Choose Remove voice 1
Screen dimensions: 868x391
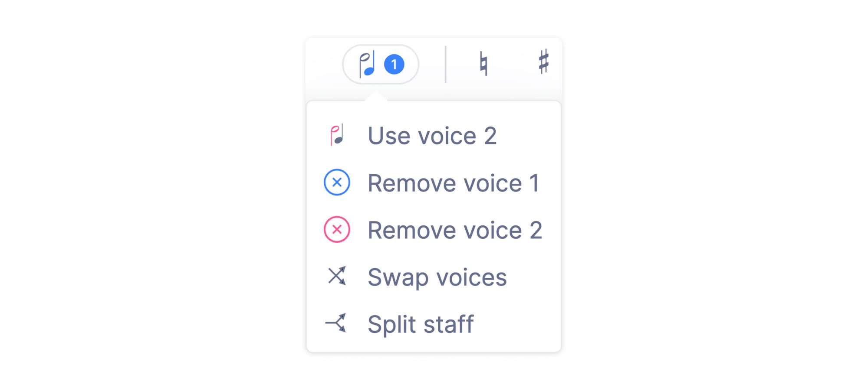click(434, 182)
